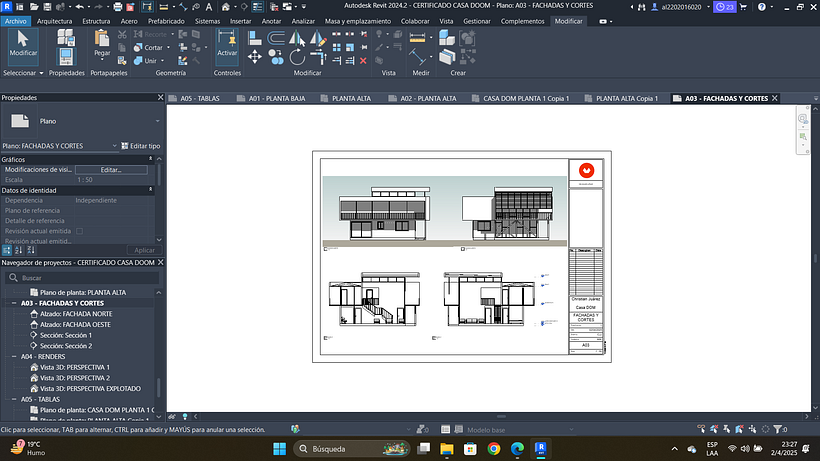This screenshot has width=820, height=461.
Task: Select Mirror by drawing axis tool
Action: pos(317,39)
